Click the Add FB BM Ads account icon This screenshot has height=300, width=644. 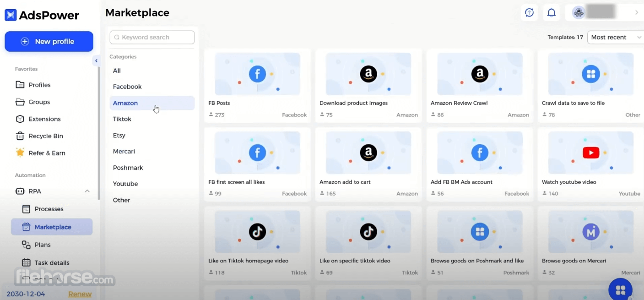pyautogui.click(x=480, y=153)
